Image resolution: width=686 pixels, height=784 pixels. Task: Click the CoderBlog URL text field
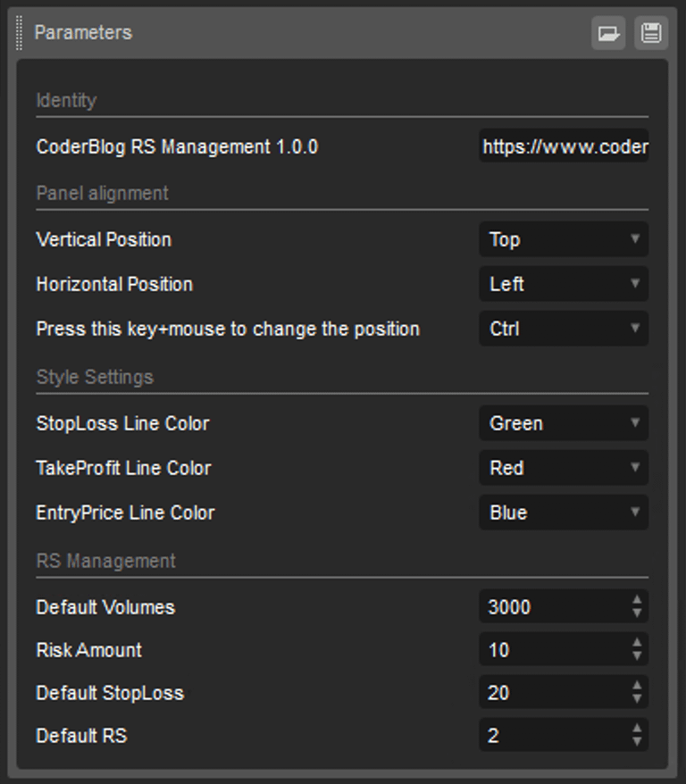point(564,146)
